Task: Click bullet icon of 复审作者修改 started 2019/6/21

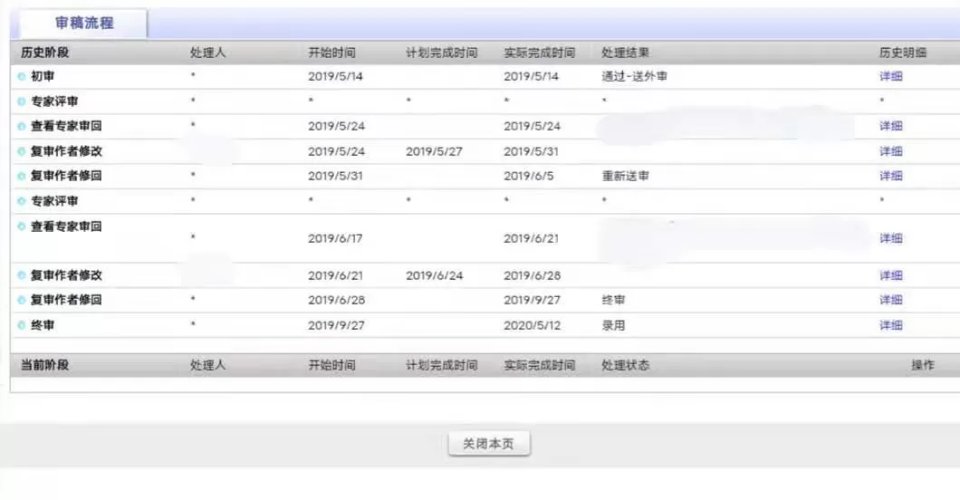Action: [x=21, y=276]
